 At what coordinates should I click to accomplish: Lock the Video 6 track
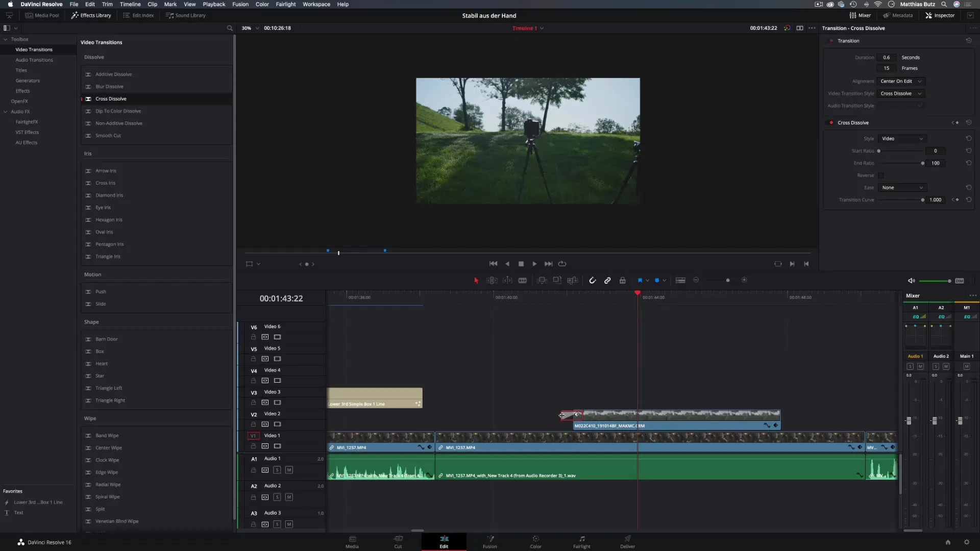(253, 337)
